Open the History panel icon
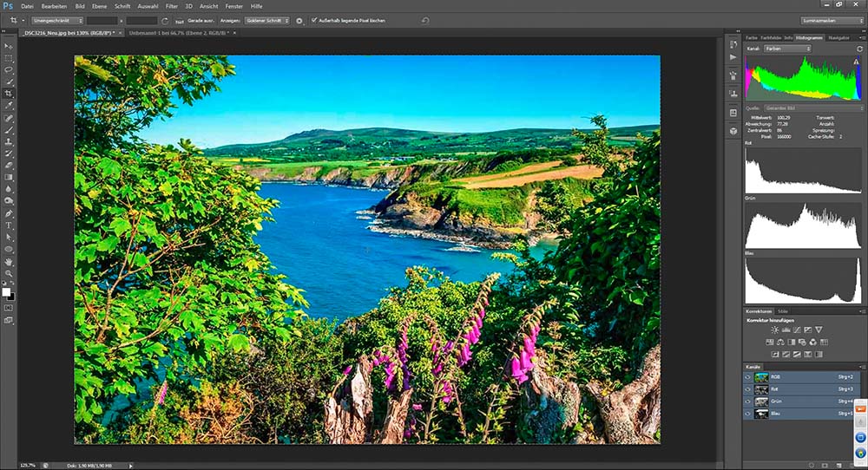 click(x=733, y=43)
